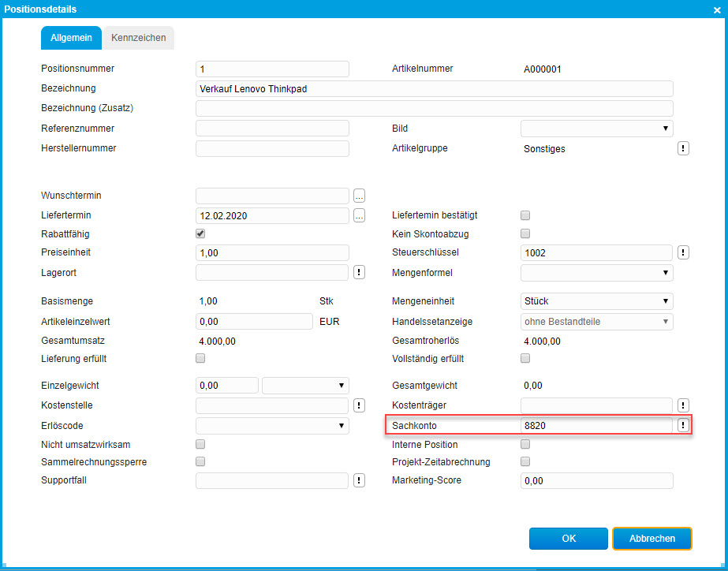
Task: Open the Erlöscode dropdown
Action: tap(271, 425)
